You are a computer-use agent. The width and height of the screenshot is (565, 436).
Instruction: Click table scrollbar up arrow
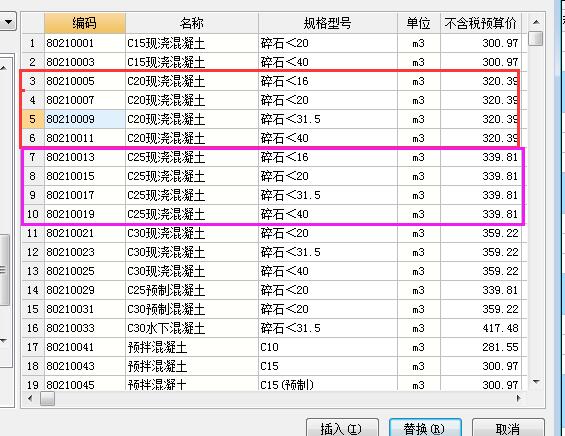[536, 22]
